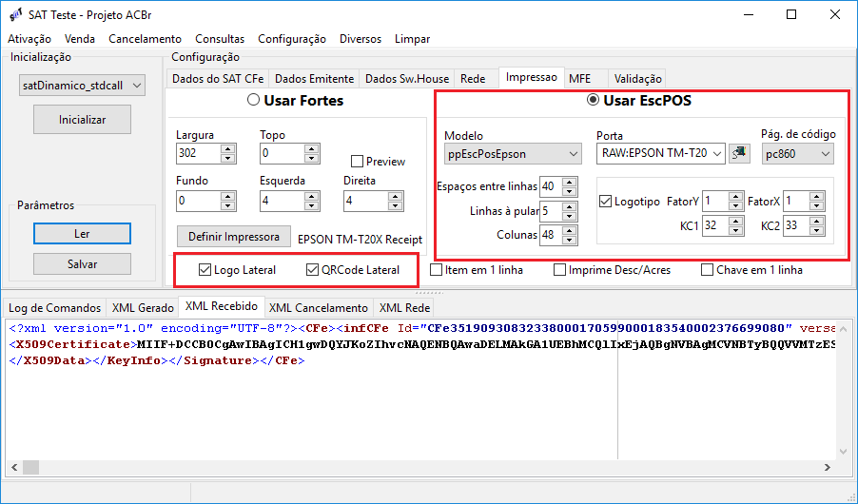Viewport: 858px width, 504px height.
Task: Click the Definir Impressora button
Action: 234,237
